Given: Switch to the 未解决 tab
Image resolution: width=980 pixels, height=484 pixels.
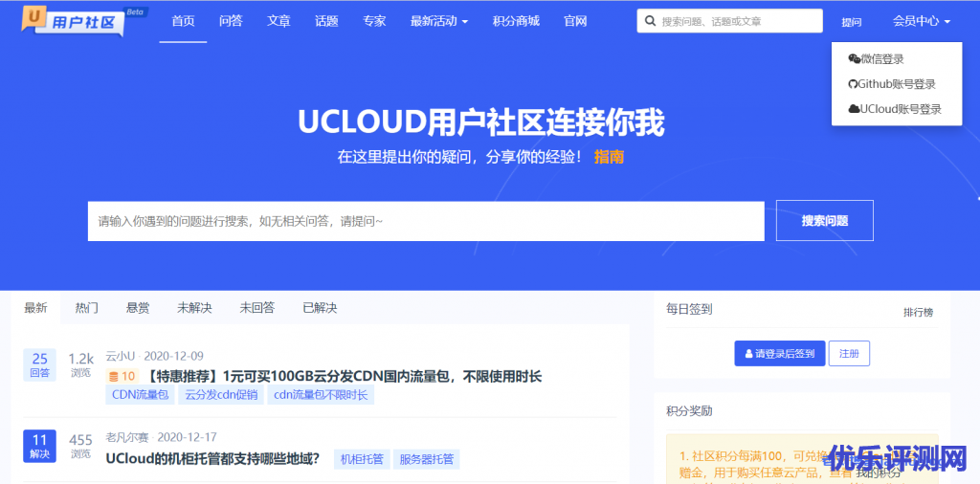Looking at the screenshot, I should click(x=194, y=308).
